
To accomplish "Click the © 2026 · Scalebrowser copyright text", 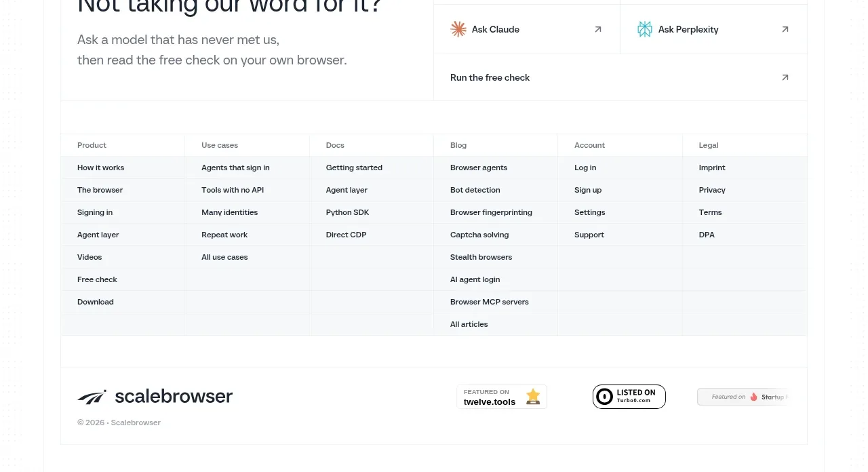I will click(119, 422).
